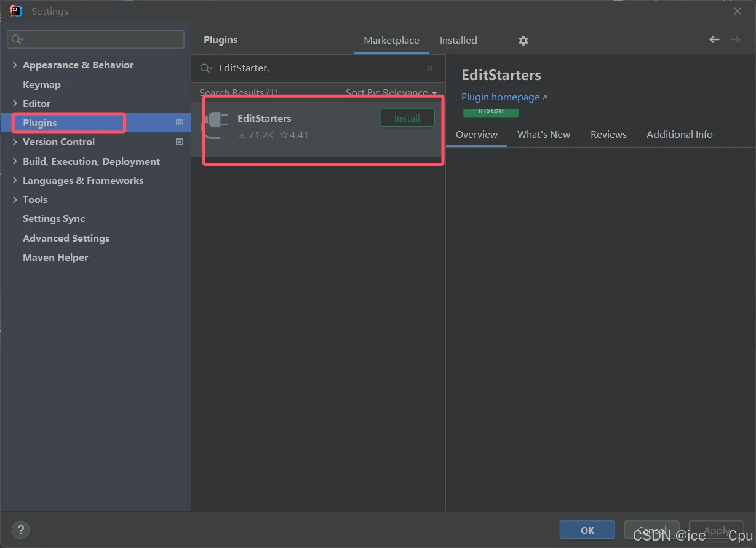Click the Plugins project-level settings icon
This screenshot has height=548, width=756.
179,122
